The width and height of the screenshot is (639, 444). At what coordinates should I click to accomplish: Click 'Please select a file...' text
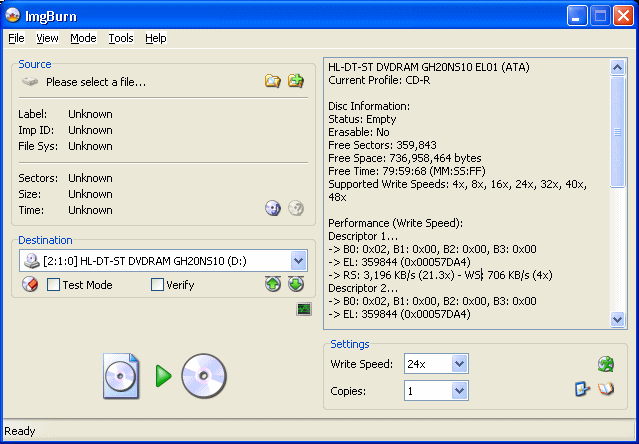click(x=96, y=82)
